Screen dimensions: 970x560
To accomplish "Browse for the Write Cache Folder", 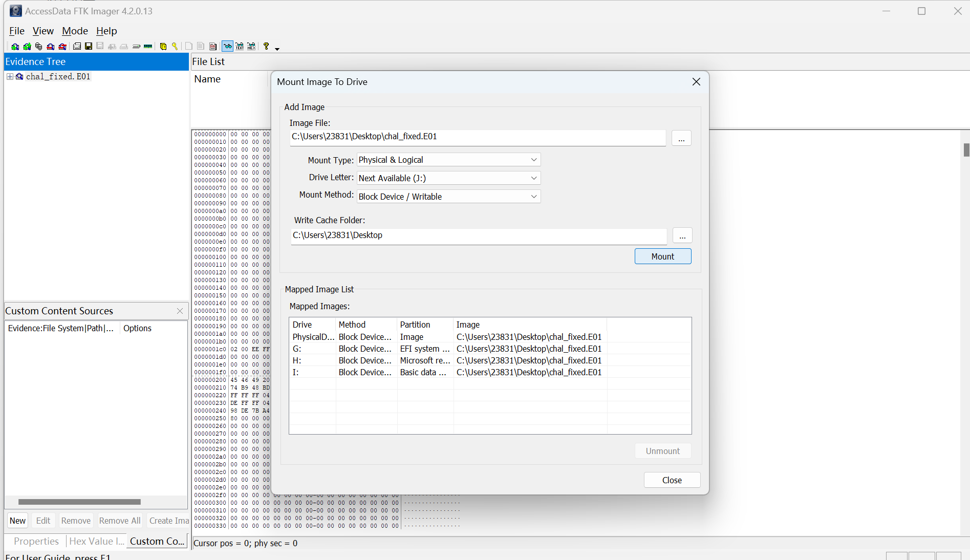I will (x=682, y=235).
